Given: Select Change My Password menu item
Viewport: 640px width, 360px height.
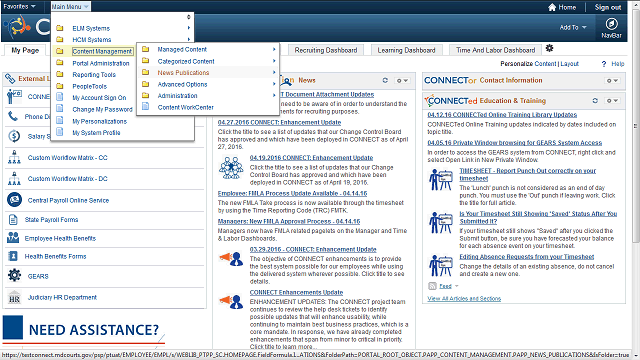Looking at the screenshot, I should 102,109.
